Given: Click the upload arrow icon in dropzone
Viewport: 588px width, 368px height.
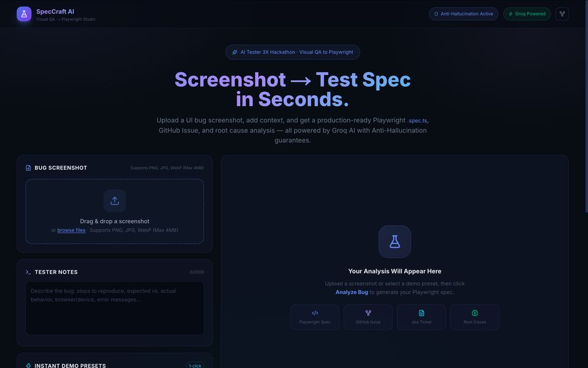Looking at the screenshot, I should click(x=115, y=201).
